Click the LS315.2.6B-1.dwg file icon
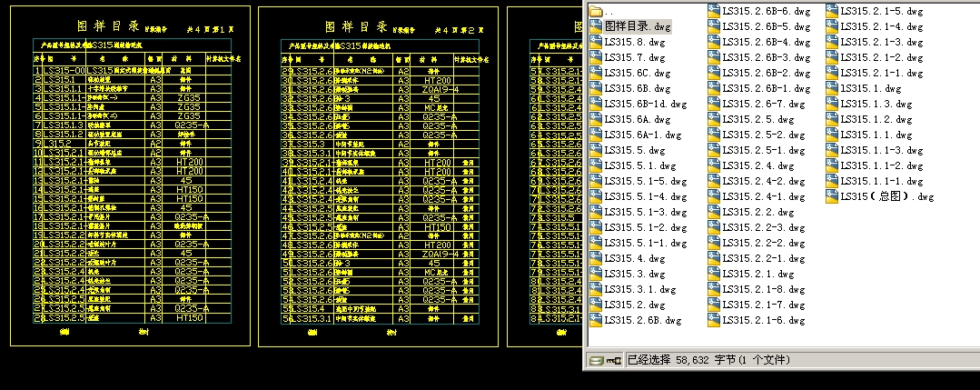This screenshot has width=980, height=390. [x=714, y=88]
